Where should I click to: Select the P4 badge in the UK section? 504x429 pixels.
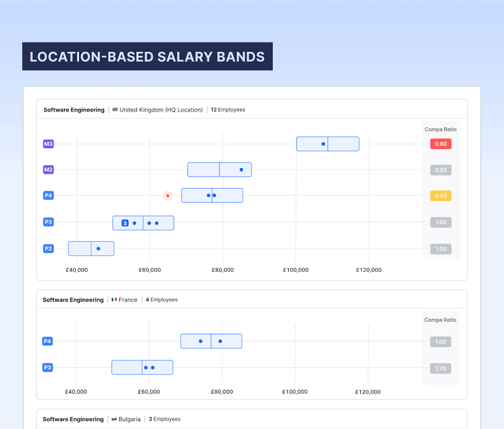[x=48, y=195]
